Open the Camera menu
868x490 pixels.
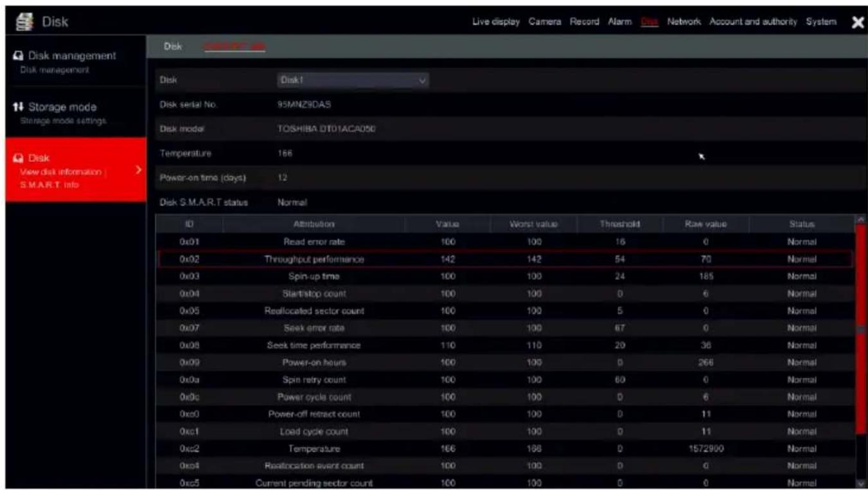pyautogui.click(x=545, y=22)
